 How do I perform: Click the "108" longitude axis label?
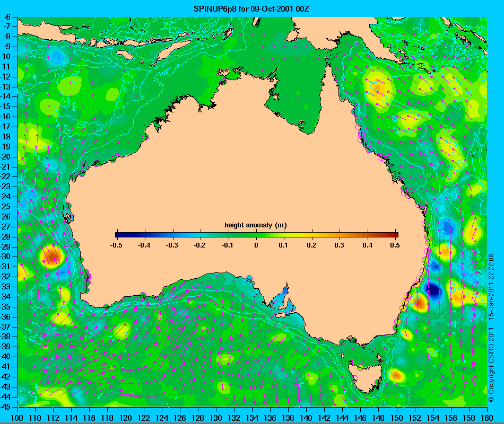(x=17, y=418)
